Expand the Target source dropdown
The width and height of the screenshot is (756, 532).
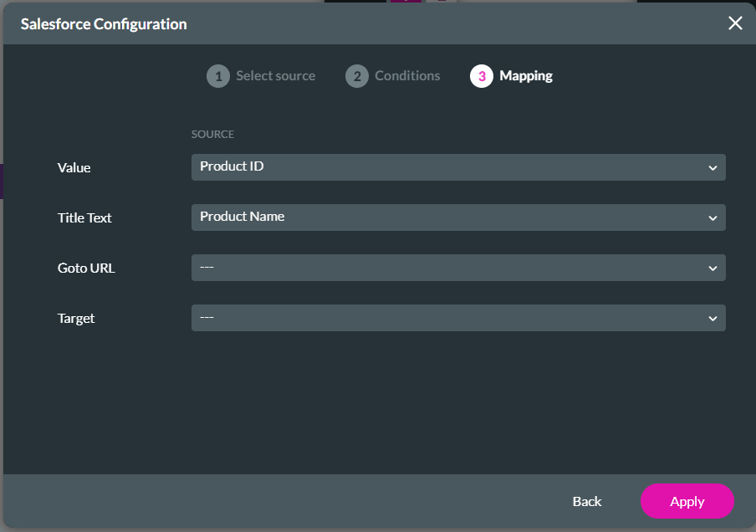(458, 318)
